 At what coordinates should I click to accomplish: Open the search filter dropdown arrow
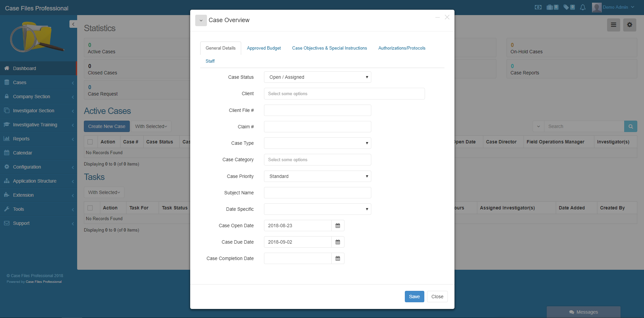(538, 126)
